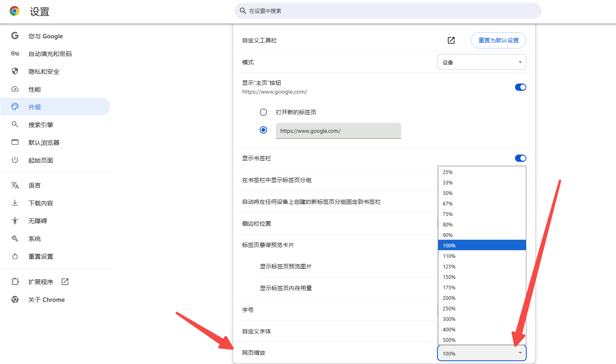This screenshot has height=364, width=616.
Task: Click the browser window icon for default browser
Action: pyautogui.click(x=15, y=142)
